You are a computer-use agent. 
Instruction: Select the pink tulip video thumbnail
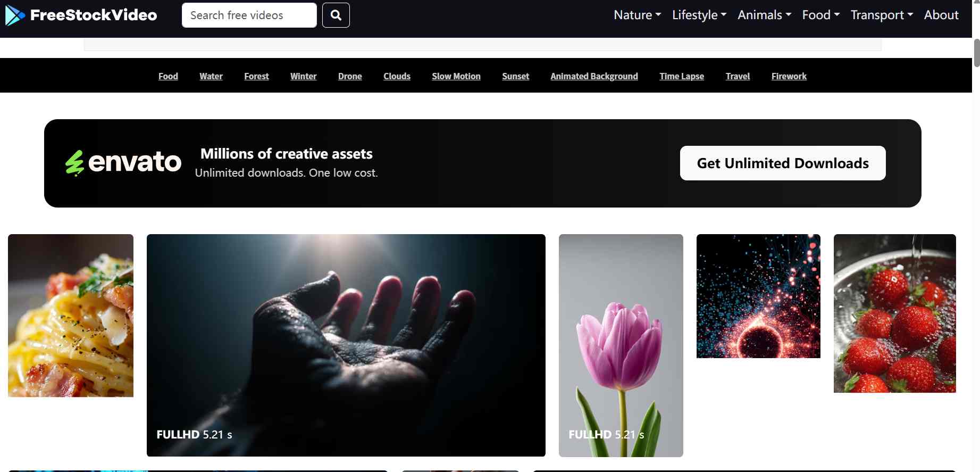tap(621, 345)
